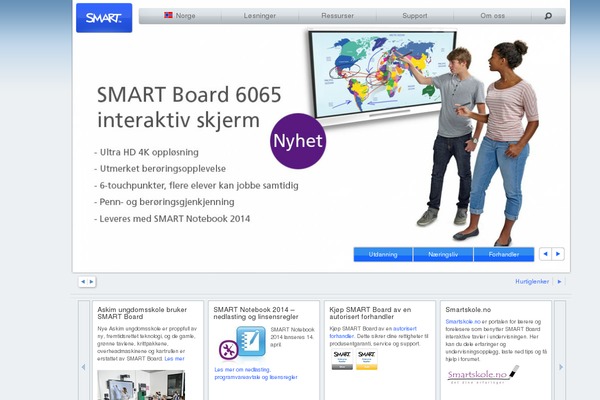This screenshot has width=600, height=400.
Task: Open the search magnifier icon
Action: (x=548, y=16)
